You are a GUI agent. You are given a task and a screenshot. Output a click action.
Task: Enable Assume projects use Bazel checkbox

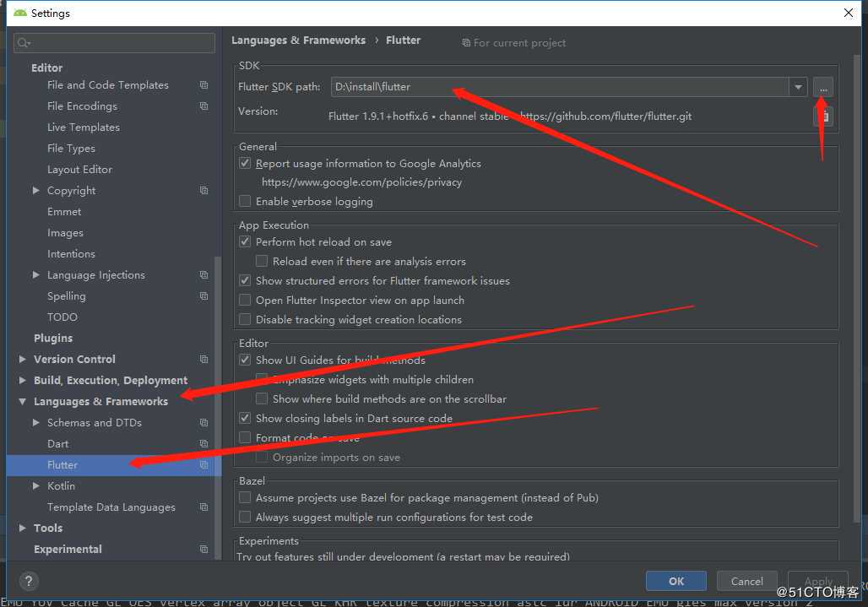point(245,497)
